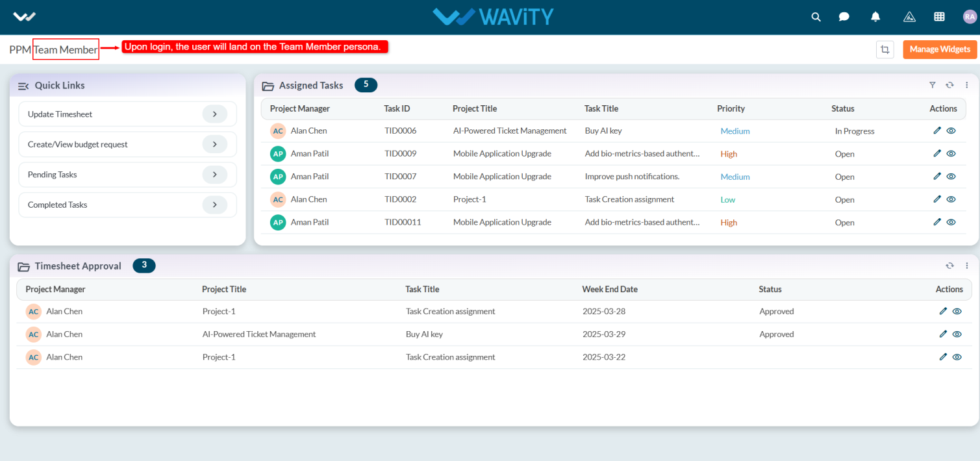Select the 'Buy AI key' task title in Assigned Tasks

pos(603,131)
